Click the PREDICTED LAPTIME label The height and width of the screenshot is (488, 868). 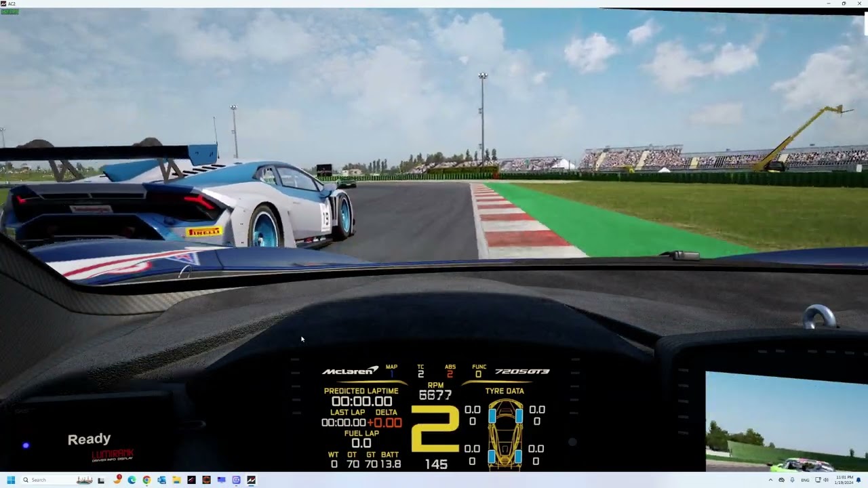point(361,391)
